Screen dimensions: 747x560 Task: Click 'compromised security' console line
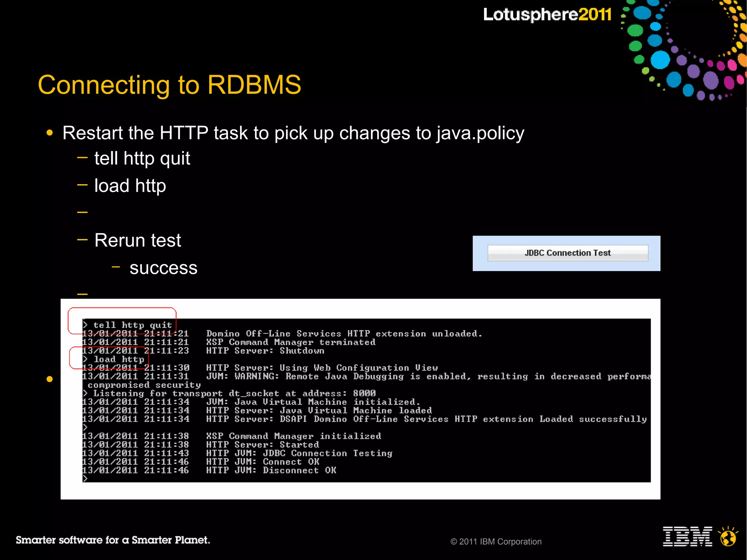[x=144, y=385]
